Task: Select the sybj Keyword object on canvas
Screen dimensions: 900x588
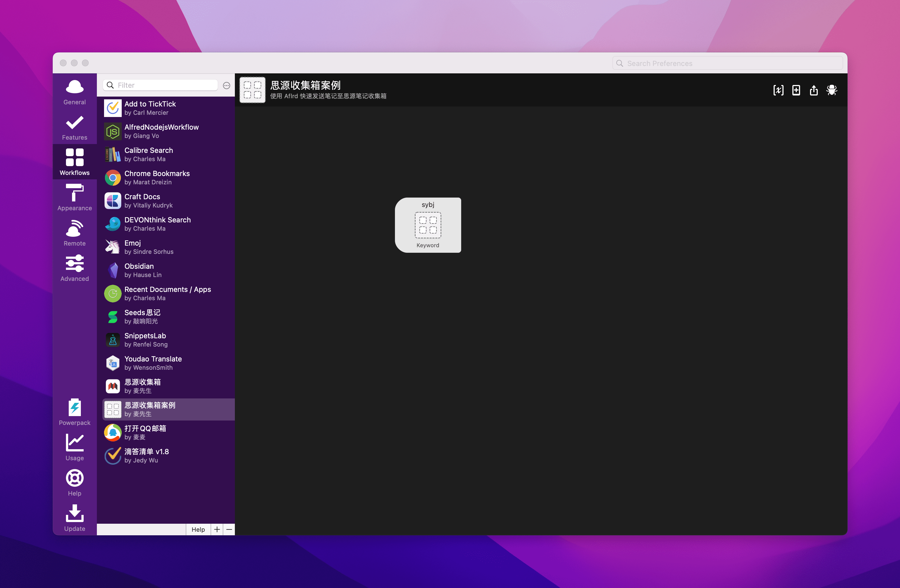Action: 428,225
